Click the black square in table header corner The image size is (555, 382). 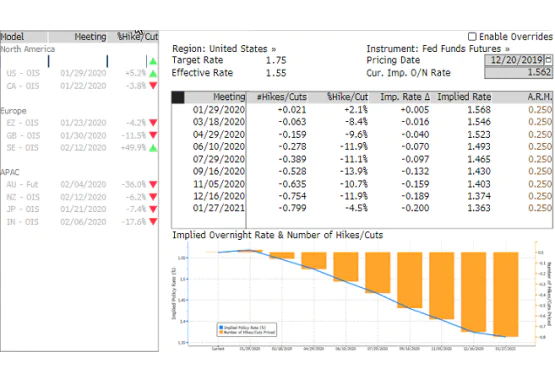click(x=178, y=97)
